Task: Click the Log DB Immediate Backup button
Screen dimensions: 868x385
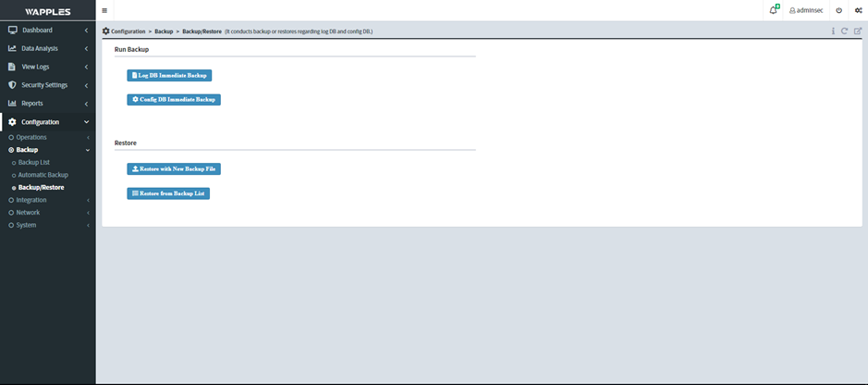Action: click(169, 75)
